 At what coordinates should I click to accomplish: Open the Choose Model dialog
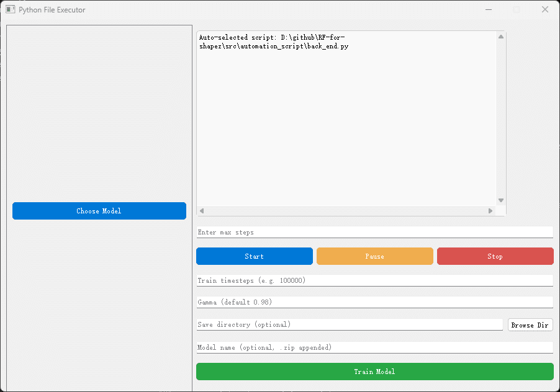point(99,210)
